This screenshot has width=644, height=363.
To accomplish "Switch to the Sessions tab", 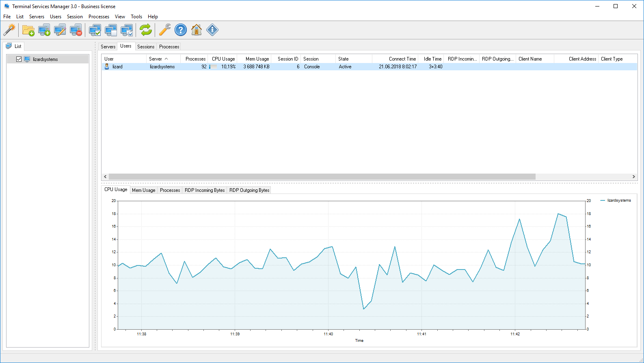I will (146, 47).
